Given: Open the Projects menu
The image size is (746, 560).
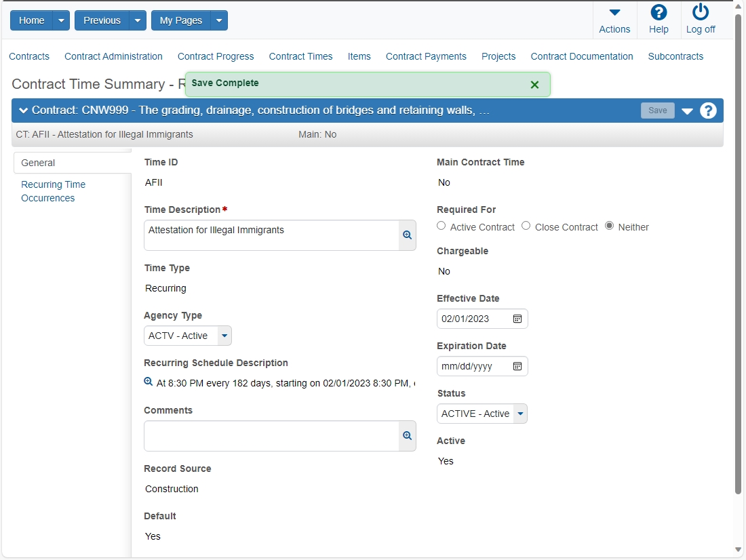Looking at the screenshot, I should pos(498,57).
